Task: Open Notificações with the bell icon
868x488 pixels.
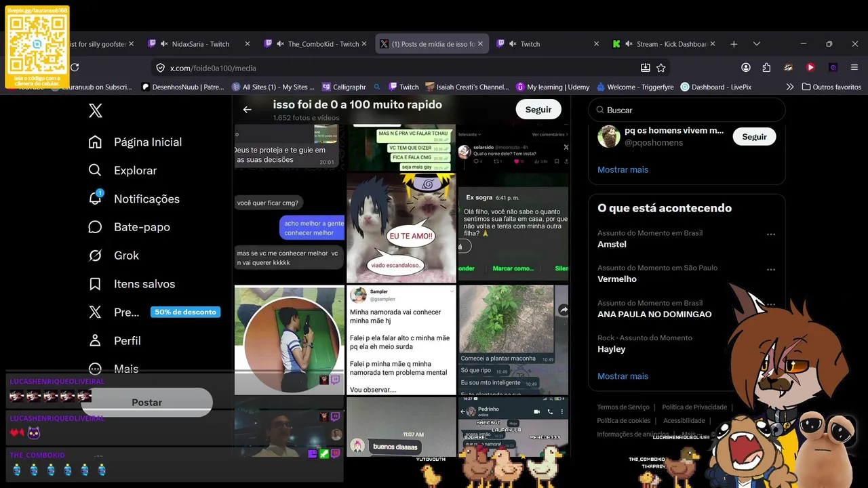Action: [134, 199]
